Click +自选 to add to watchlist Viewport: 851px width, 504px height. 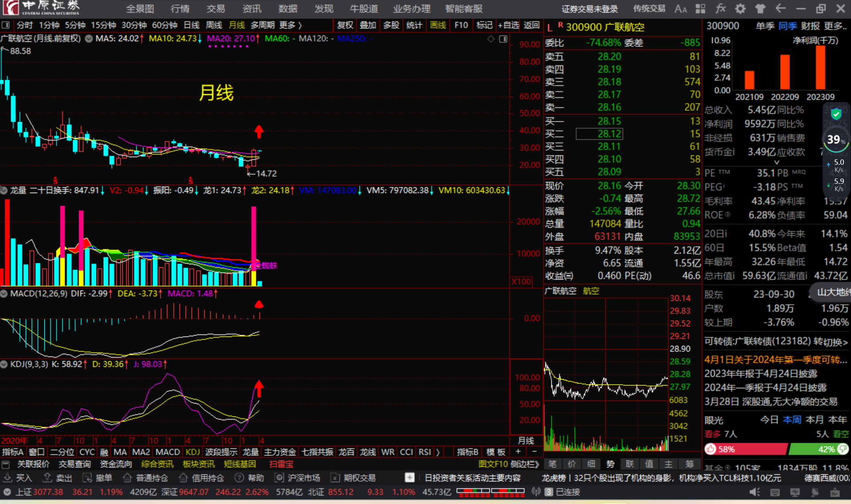[508, 25]
